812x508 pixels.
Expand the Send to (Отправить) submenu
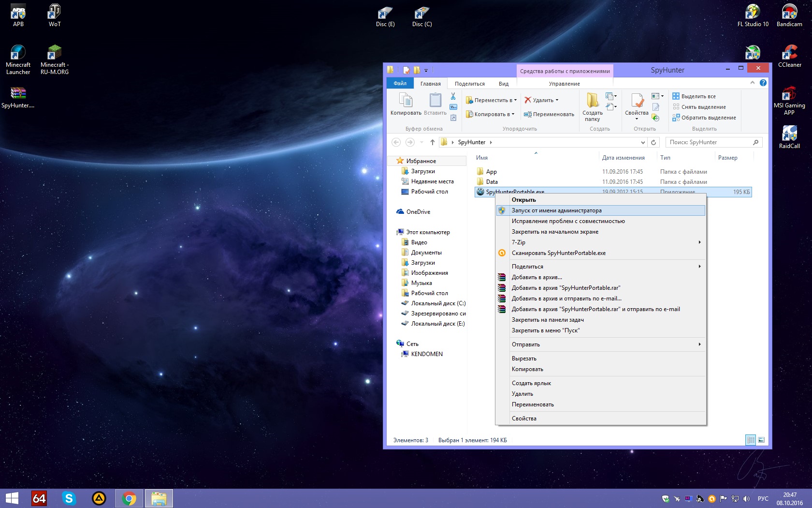click(x=699, y=344)
